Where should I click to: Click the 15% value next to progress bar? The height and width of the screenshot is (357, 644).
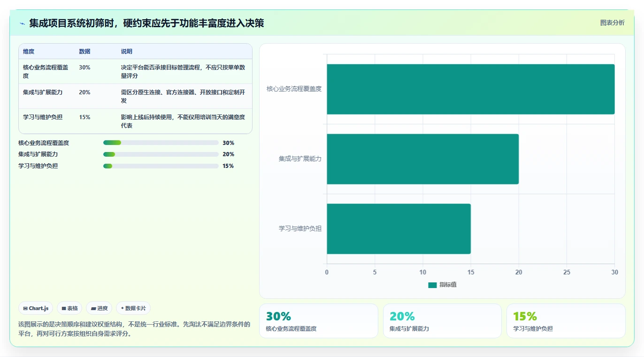click(228, 166)
